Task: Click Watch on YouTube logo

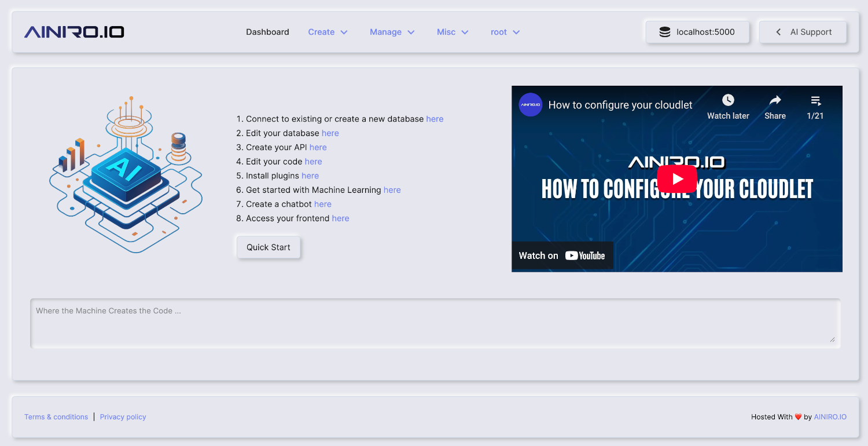Action: [x=562, y=255]
